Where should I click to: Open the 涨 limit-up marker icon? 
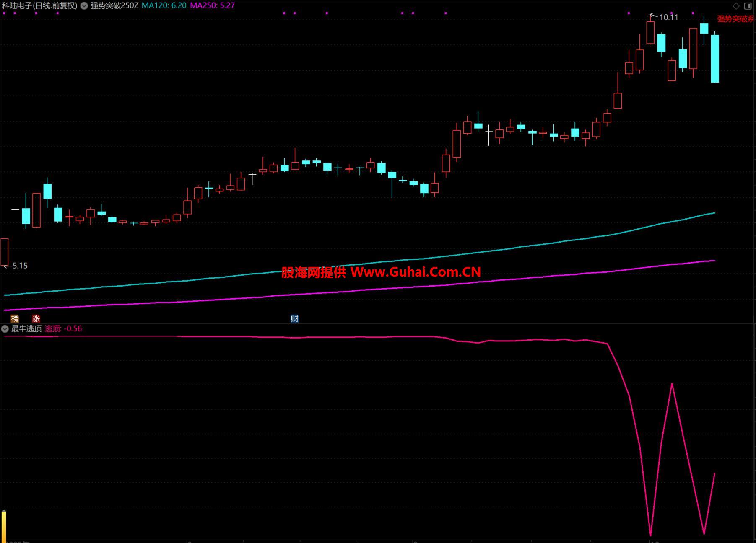[36, 319]
